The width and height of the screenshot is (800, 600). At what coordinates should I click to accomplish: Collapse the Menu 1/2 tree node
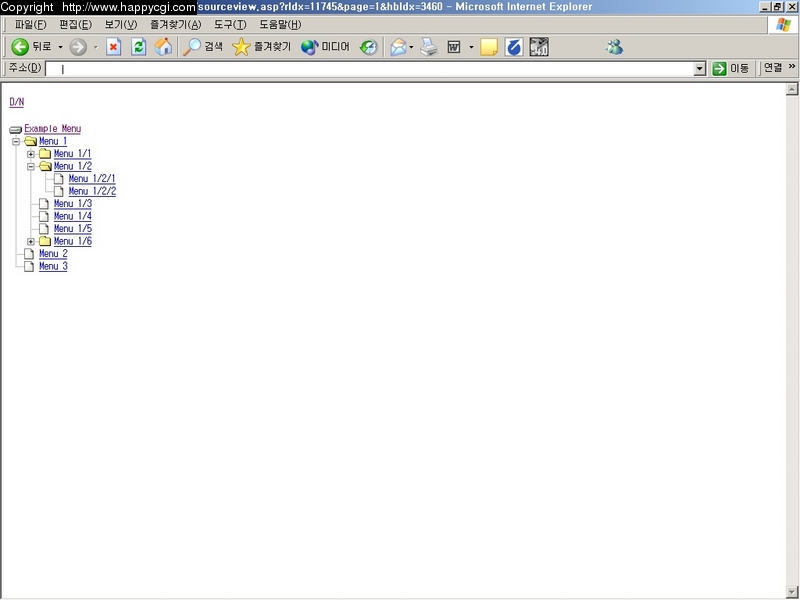(x=31, y=166)
